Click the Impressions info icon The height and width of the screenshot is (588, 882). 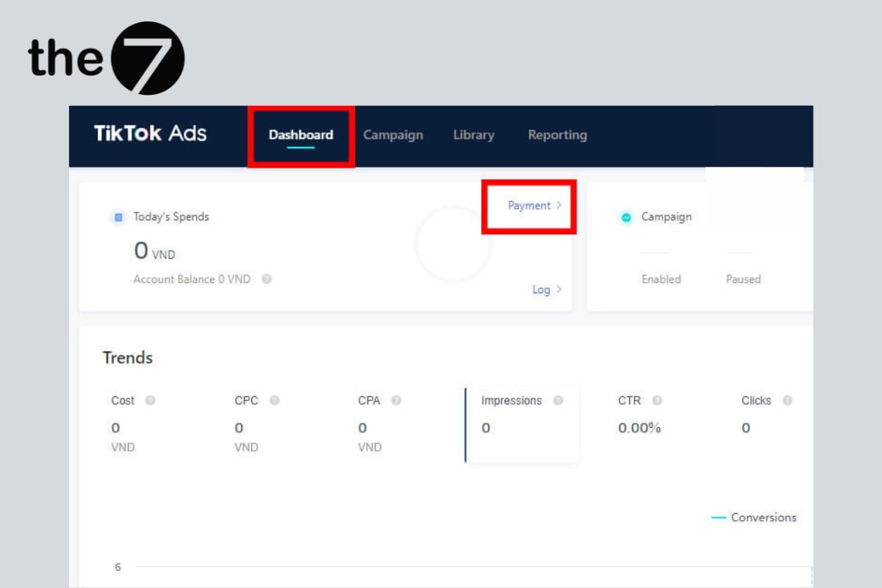pyautogui.click(x=558, y=401)
